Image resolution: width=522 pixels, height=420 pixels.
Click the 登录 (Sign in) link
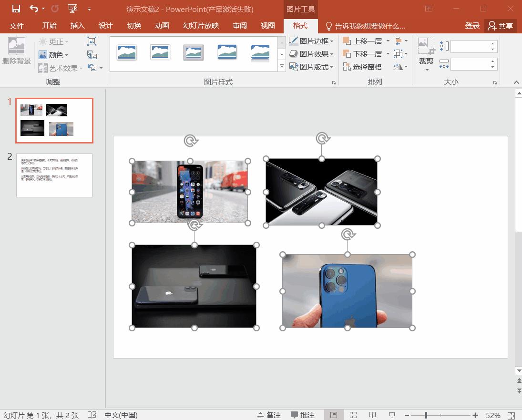472,26
